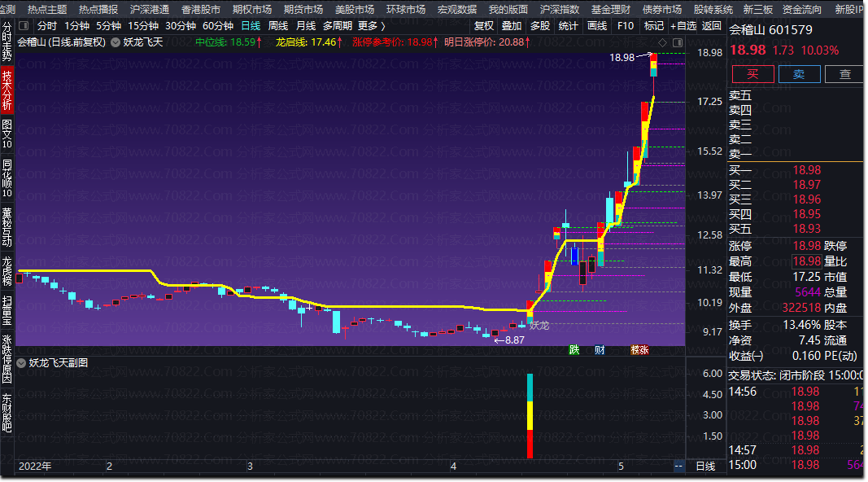This screenshot has width=868, height=482.
Task: Open the 债券市场 menu
Action: pos(661,10)
